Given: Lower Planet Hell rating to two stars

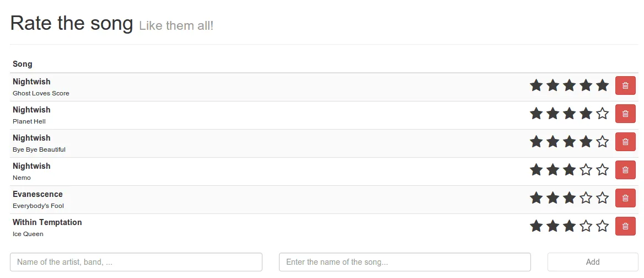Looking at the screenshot, I should point(552,114).
